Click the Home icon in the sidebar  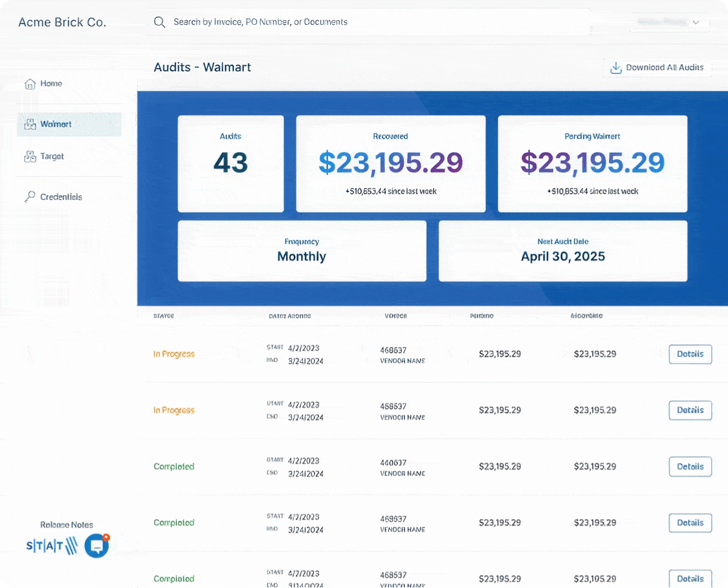click(30, 84)
